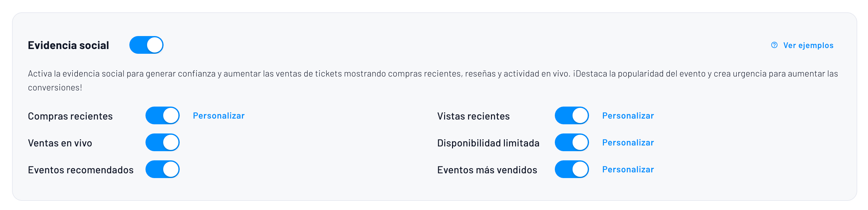The height and width of the screenshot is (210, 868).
Task: Click the Compras recientes label
Action: click(x=70, y=115)
